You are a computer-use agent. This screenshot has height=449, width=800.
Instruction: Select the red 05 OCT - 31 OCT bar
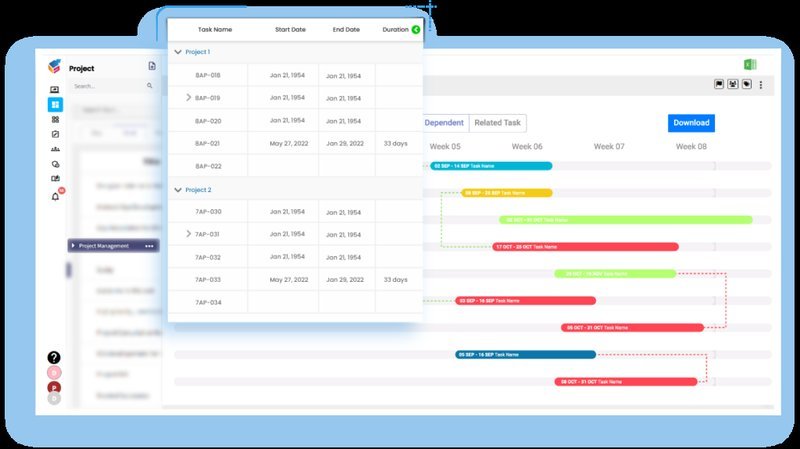tap(632, 328)
